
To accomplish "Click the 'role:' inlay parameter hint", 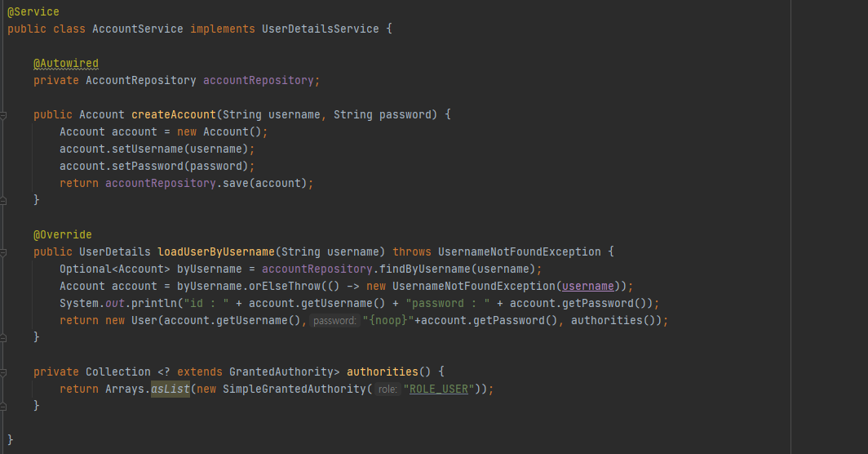I will click(387, 389).
